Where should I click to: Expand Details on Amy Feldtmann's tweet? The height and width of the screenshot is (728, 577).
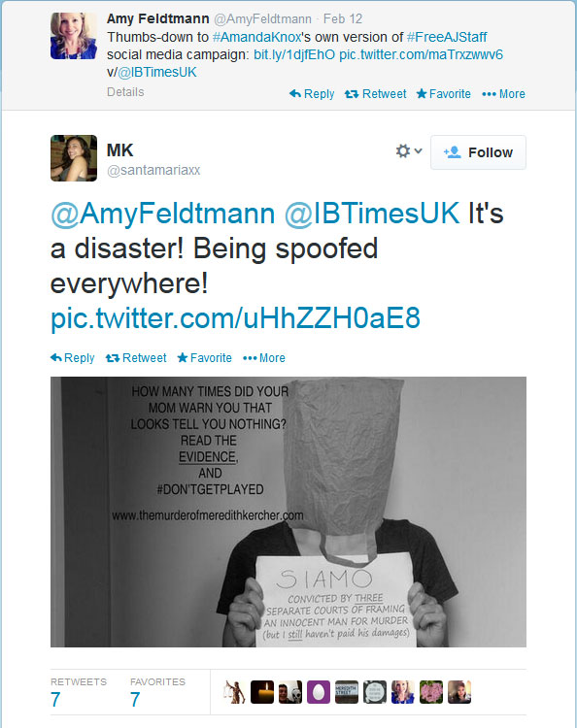point(125,92)
